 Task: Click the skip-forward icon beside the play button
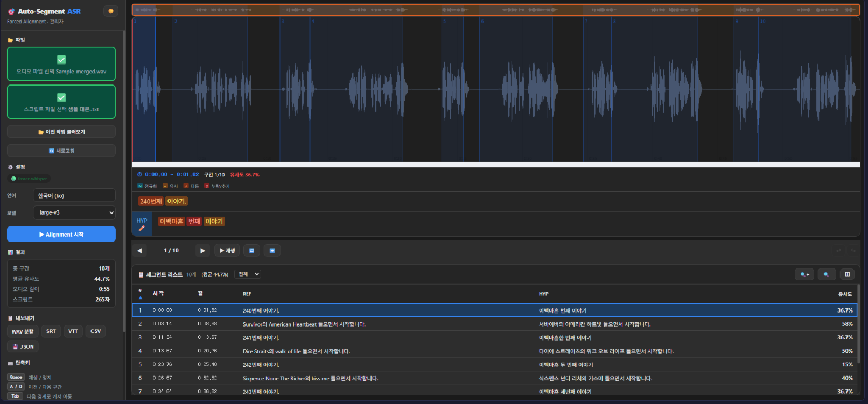272,251
